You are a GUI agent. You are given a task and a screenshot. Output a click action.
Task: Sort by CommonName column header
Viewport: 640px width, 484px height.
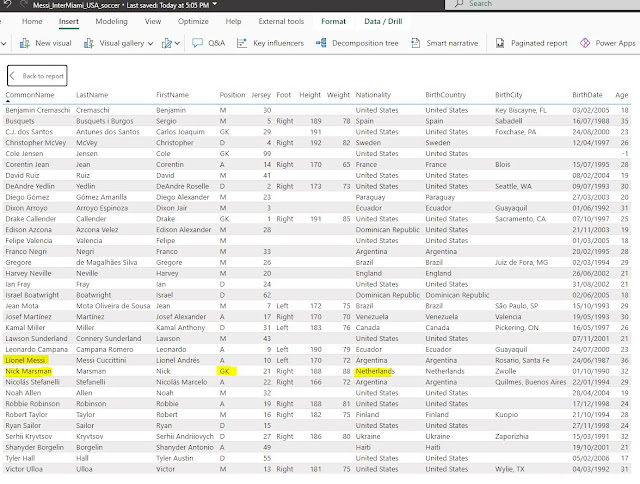point(30,95)
